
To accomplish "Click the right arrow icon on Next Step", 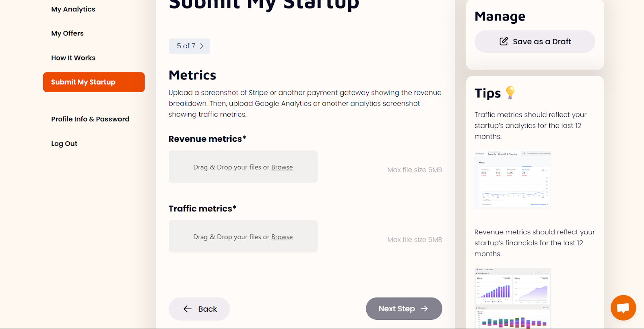I will (424, 308).
